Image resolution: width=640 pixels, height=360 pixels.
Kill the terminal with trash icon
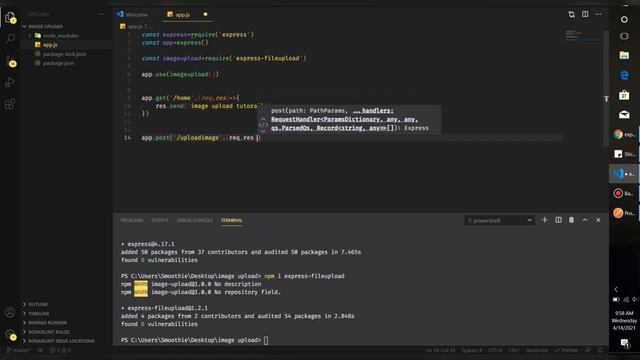[x=571, y=220]
